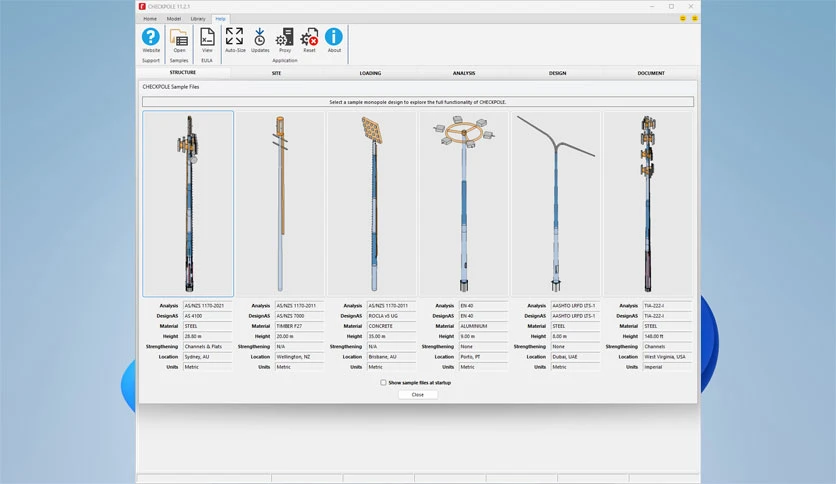Image resolution: width=836 pixels, height=484 pixels.
Task: Minimize the CHECKPOLE window
Action: [652, 6]
